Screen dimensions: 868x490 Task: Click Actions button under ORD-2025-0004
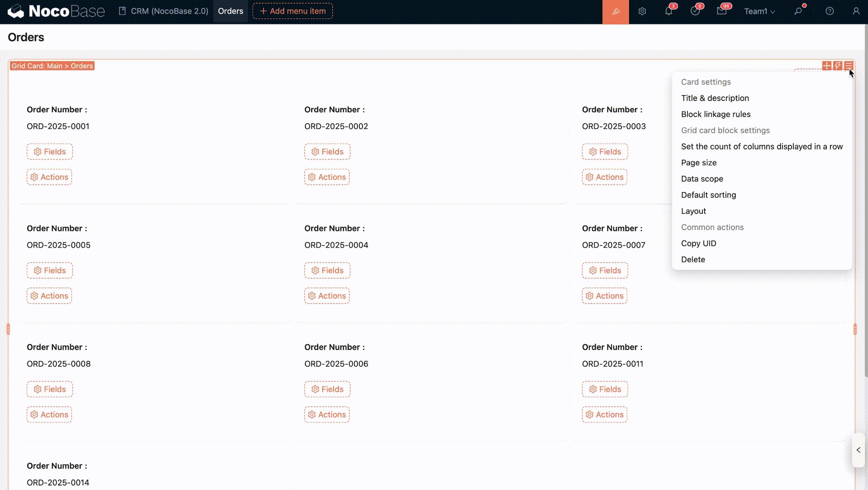click(x=327, y=296)
